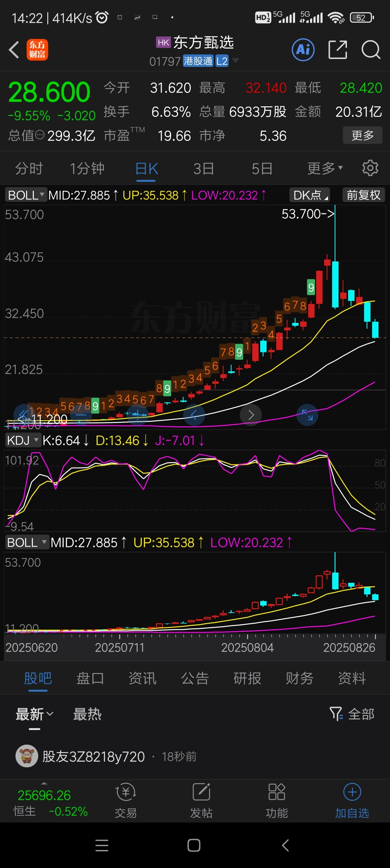390x868 pixels.
Task: Tap the 53.700-> high marker on chart
Action: [308, 213]
